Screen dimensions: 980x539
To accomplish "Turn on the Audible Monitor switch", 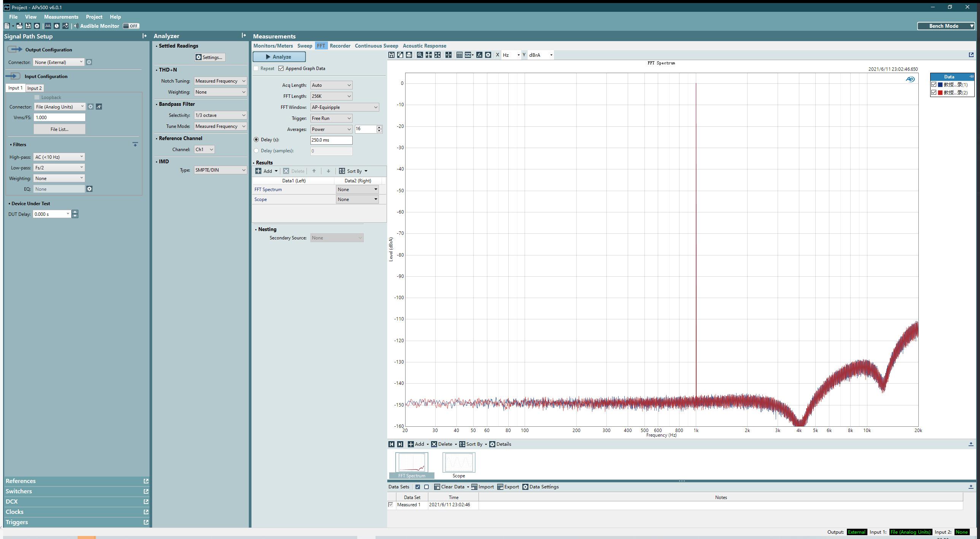I will point(131,26).
